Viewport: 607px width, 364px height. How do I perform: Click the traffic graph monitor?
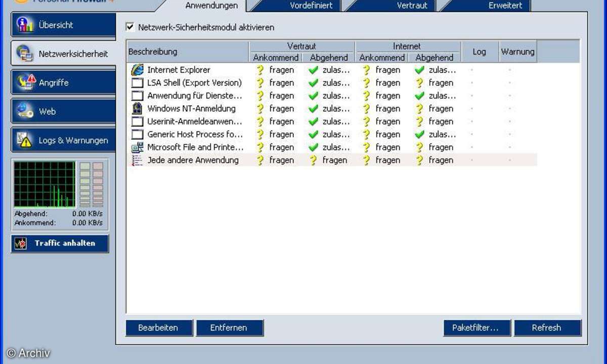click(45, 185)
